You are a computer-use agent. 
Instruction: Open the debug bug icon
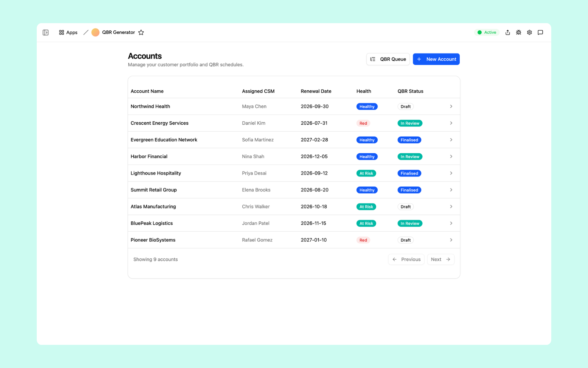pos(518,32)
